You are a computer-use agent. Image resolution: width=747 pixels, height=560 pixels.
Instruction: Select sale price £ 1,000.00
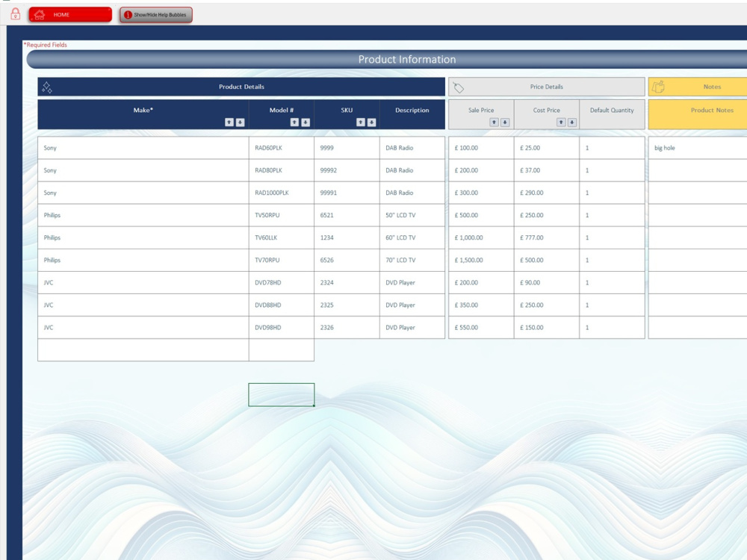[481, 237]
